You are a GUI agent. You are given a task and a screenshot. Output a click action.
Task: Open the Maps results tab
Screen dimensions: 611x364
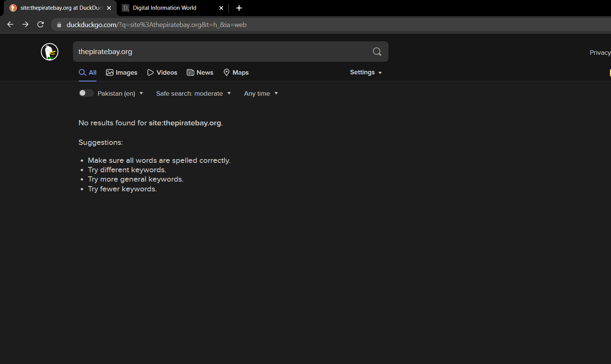(x=236, y=72)
